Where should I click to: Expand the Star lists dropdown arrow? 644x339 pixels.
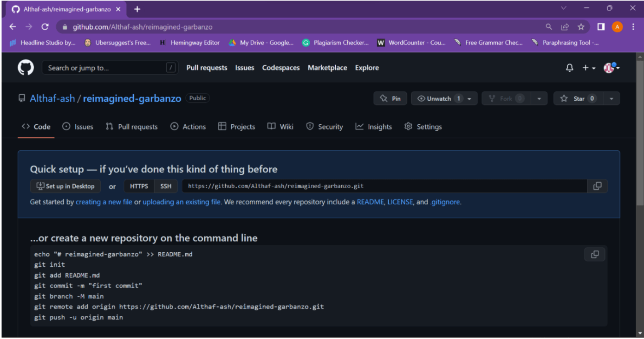tap(611, 98)
